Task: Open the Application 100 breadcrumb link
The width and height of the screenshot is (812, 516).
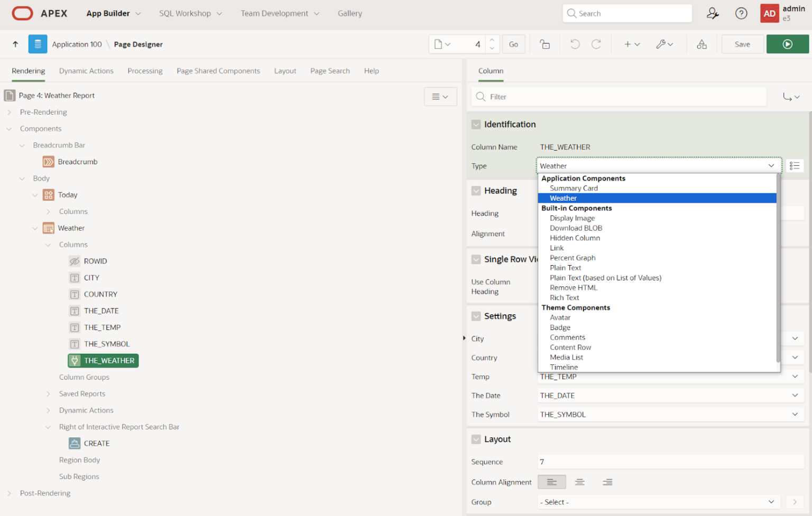Action: point(77,44)
